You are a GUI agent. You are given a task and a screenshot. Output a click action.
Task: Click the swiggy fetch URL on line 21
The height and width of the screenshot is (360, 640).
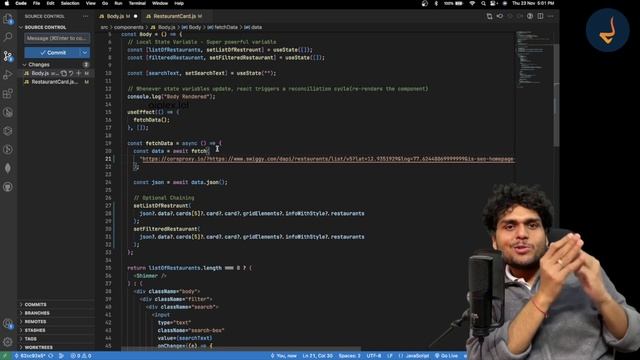tap(327, 159)
